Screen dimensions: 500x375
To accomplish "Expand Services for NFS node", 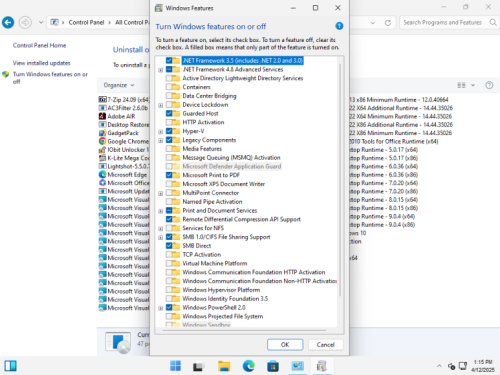I will (x=161, y=229).
